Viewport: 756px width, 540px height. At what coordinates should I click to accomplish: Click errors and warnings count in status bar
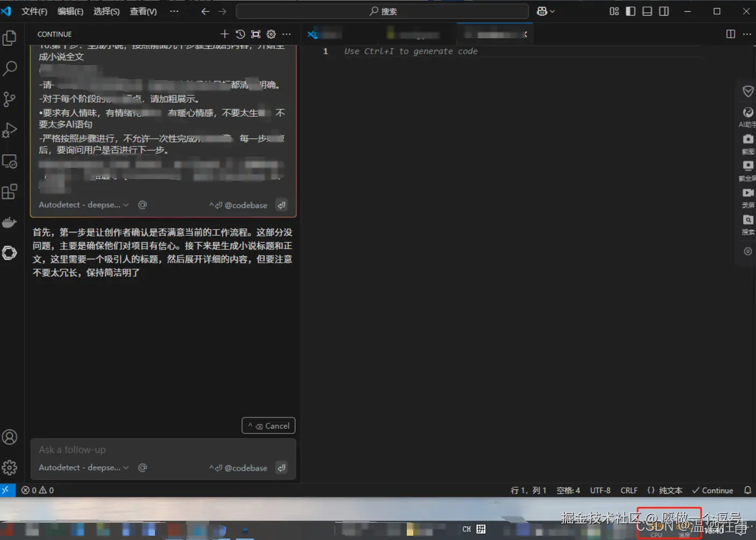point(38,490)
